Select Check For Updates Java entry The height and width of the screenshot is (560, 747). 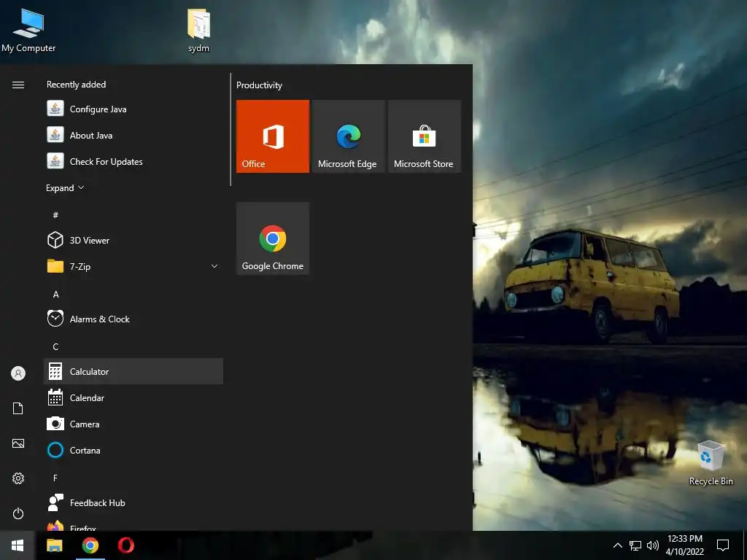click(133, 161)
